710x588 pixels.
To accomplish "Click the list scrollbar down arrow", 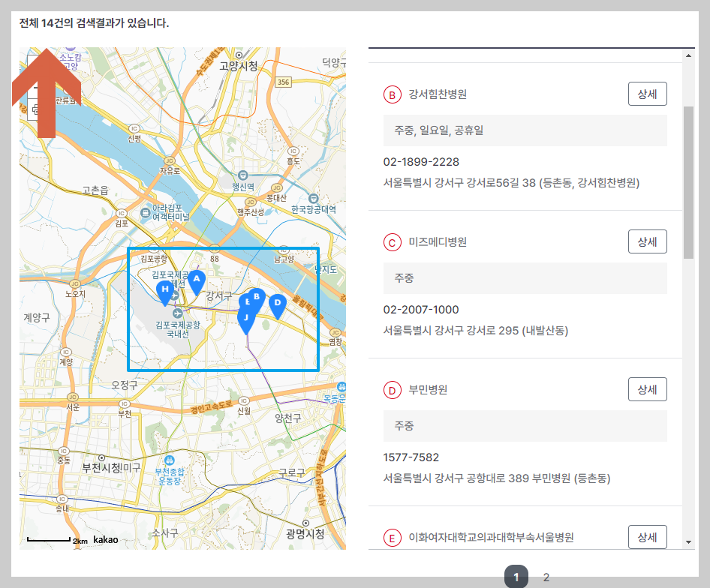I will pyautogui.click(x=688, y=541).
